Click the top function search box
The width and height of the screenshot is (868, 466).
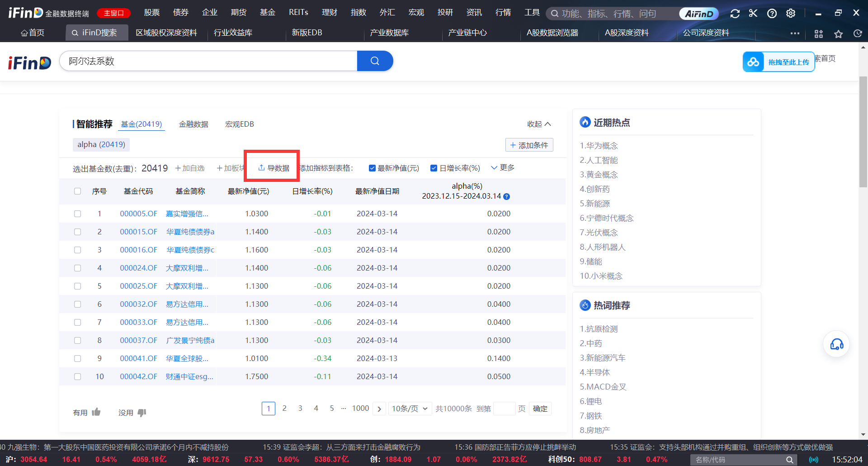613,14
